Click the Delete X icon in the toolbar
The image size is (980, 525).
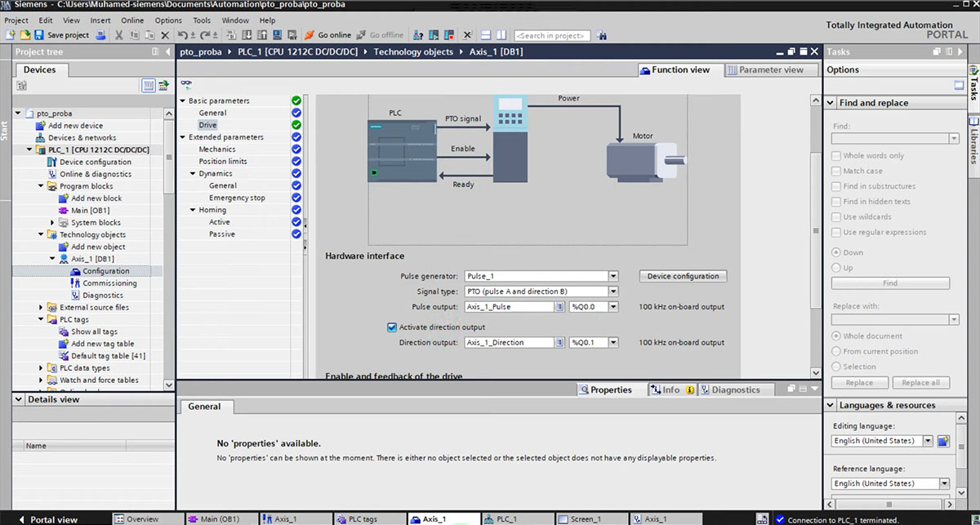(165, 35)
